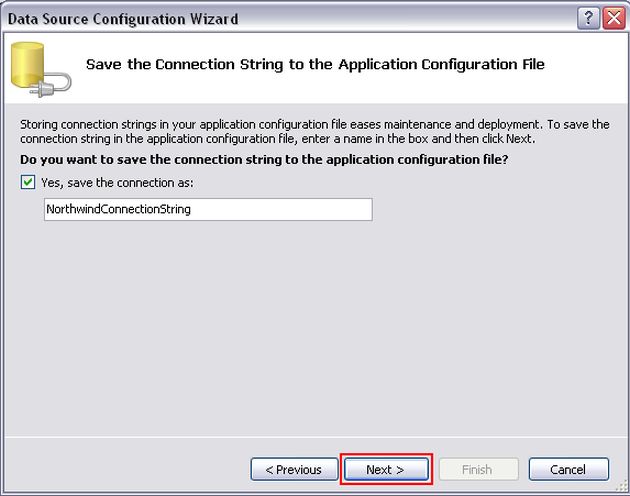The image size is (630, 496).
Task: Go back with the Previous button
Action: pyautogui.click(x=293, y=469)
